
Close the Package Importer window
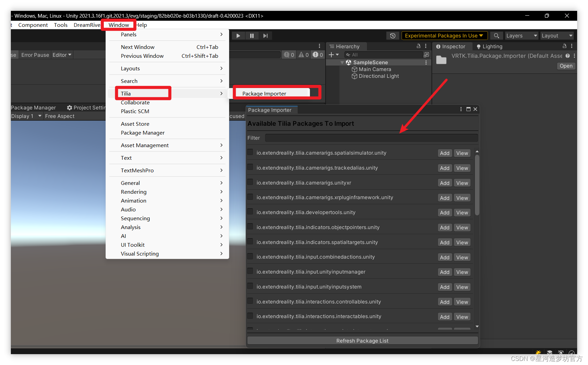pyautogui.click(x=475, y=109)
